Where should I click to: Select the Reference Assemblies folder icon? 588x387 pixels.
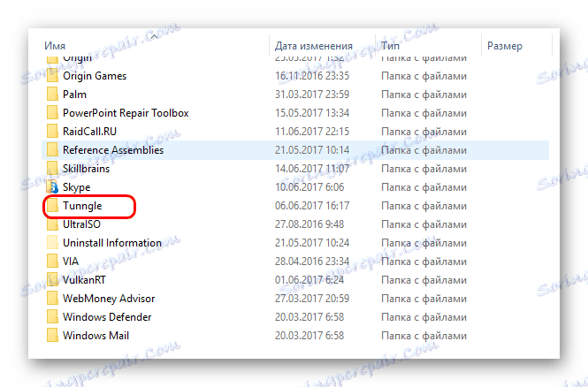[x=52, y=150]
